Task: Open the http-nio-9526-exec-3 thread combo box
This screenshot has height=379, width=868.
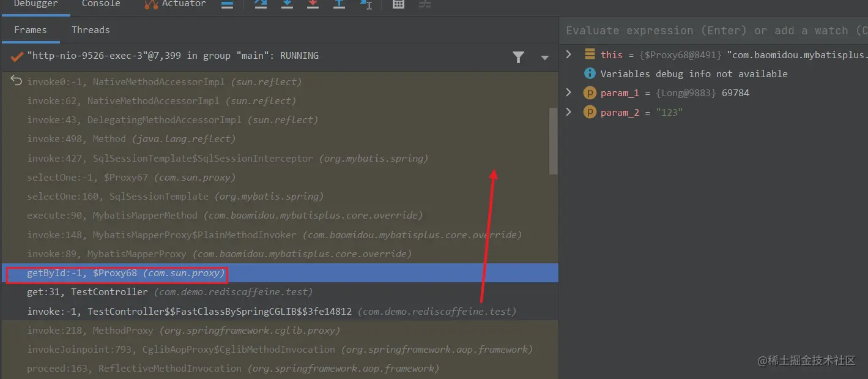Action: tap(280, 56)
